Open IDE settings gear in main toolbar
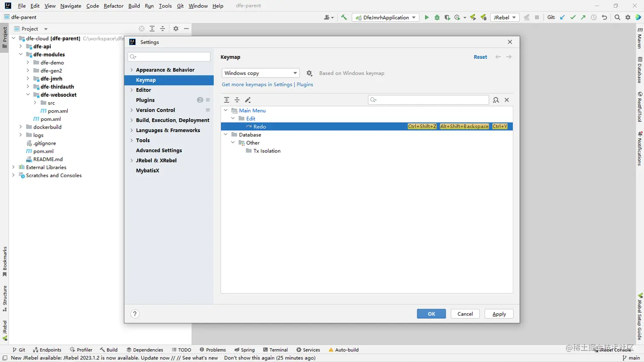The width and height of the screenshot is (644, 362). point(628,17)
